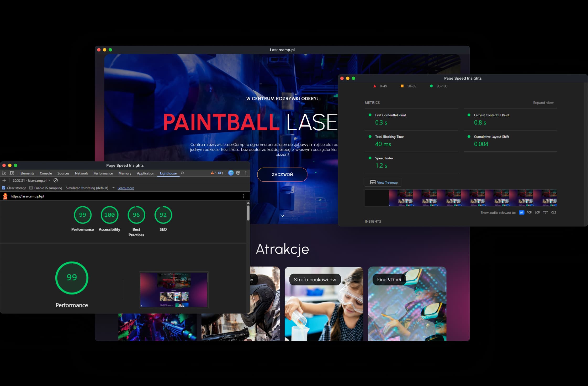Toggle the device toolbar icon

pyautogui.click(x=12, y=173)
